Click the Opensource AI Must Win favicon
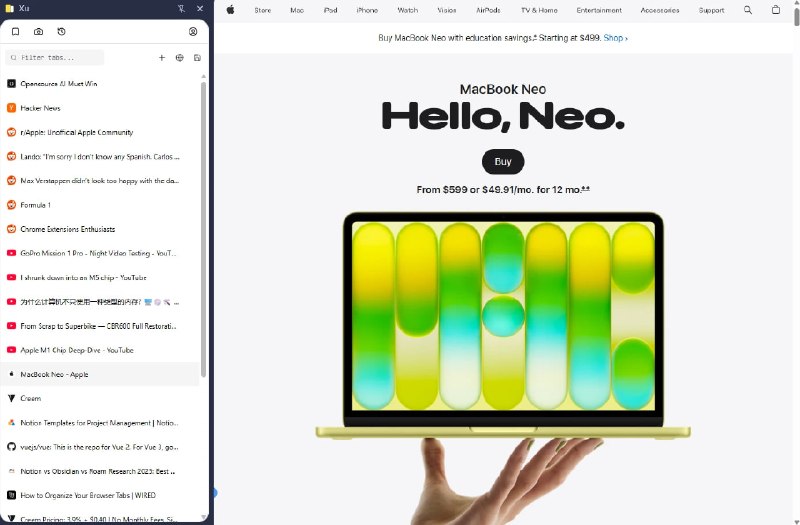800x525 pixels. pyautogui.click(x=11, y=84)
